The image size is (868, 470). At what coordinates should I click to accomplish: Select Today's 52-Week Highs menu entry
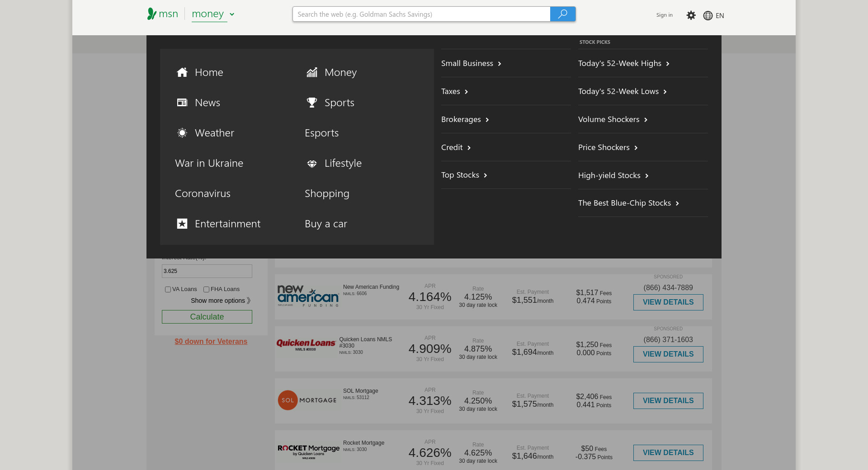[x=623, y=63]
